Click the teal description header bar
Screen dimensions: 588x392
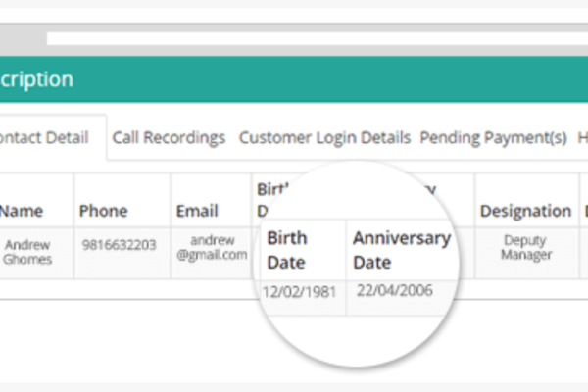[294, 79]
